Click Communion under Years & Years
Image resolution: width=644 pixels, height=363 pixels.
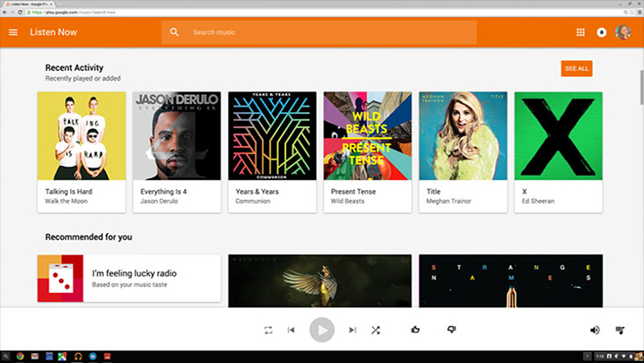click(253, 201)
